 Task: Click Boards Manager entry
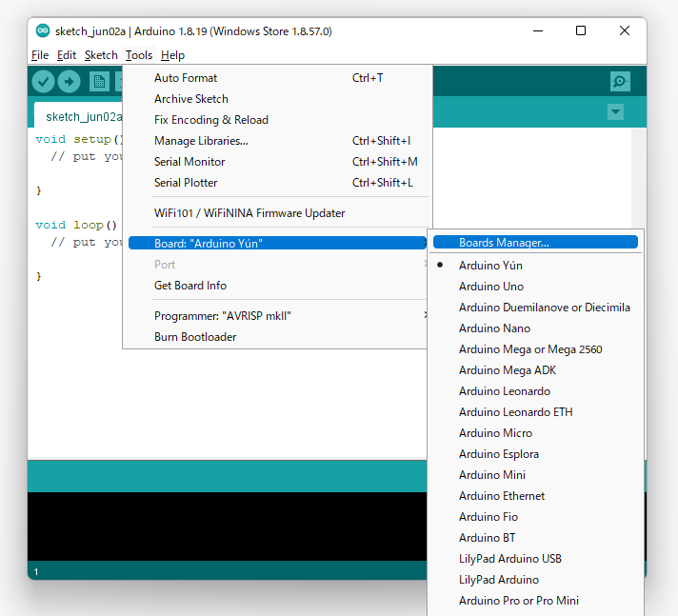pos(504,243)
